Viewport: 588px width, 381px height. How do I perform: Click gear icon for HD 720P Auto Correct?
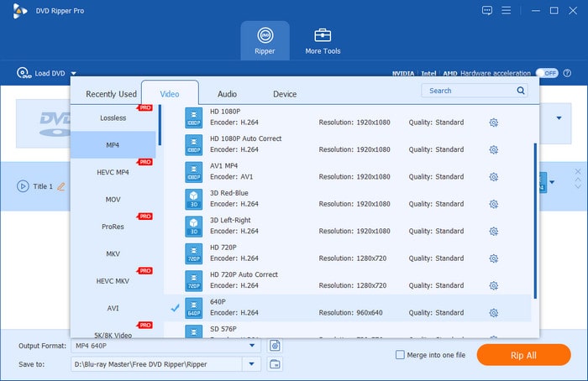pos(494,286)
